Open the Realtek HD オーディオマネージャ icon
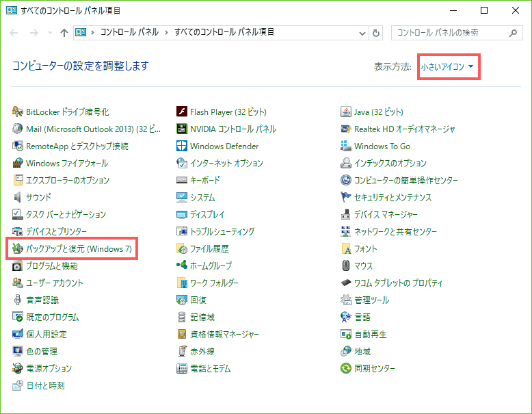The image size is (532, 414). 346,129
